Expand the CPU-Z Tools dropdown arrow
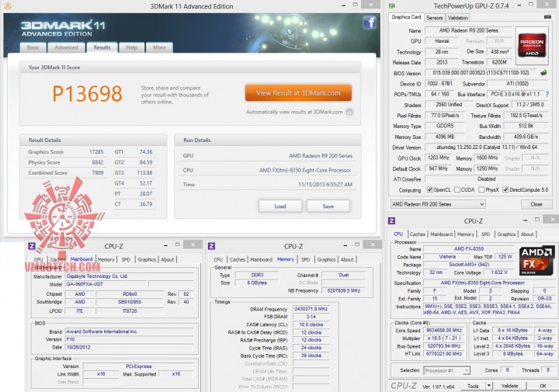 [489, 386]
